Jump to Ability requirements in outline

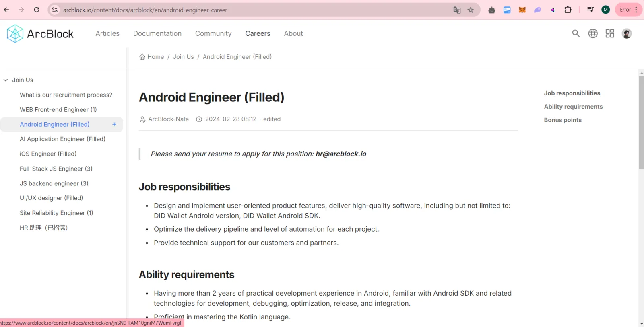point(573,107)
